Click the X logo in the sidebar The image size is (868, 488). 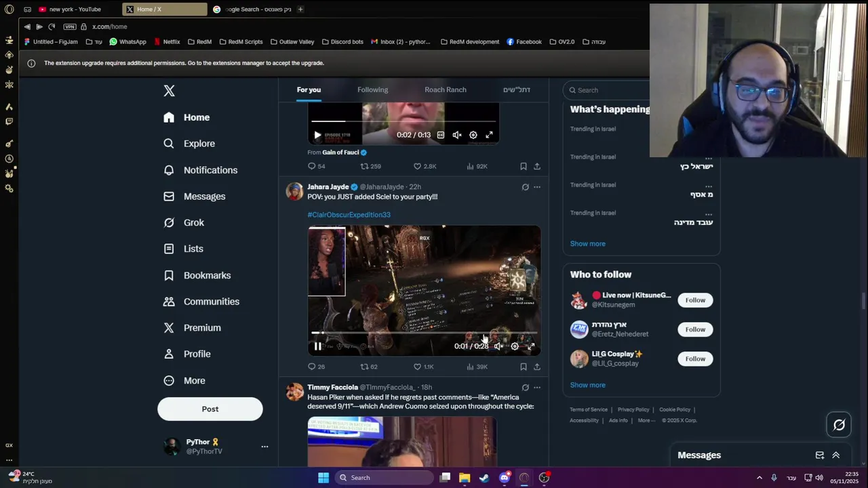tap(169, 91)
